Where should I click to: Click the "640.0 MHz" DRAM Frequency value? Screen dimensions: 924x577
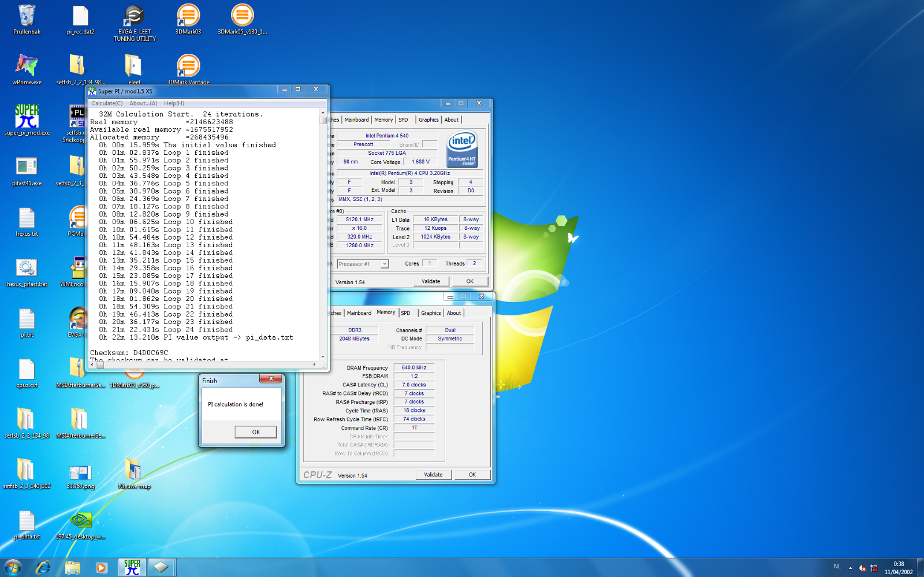pyautogui.click(x=414, y=367)
